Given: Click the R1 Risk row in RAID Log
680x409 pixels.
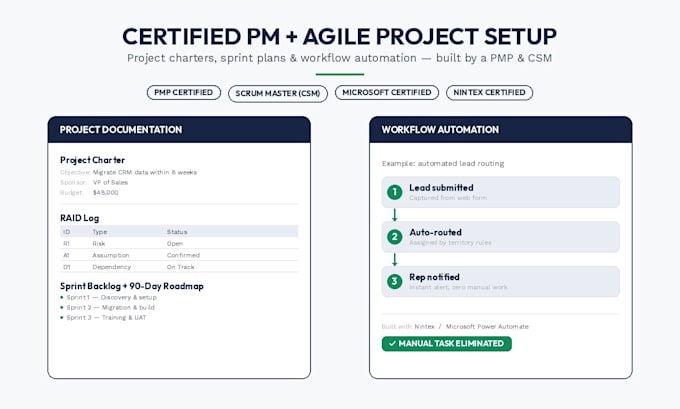Looking at the screenshot, I should coord(179,243).
